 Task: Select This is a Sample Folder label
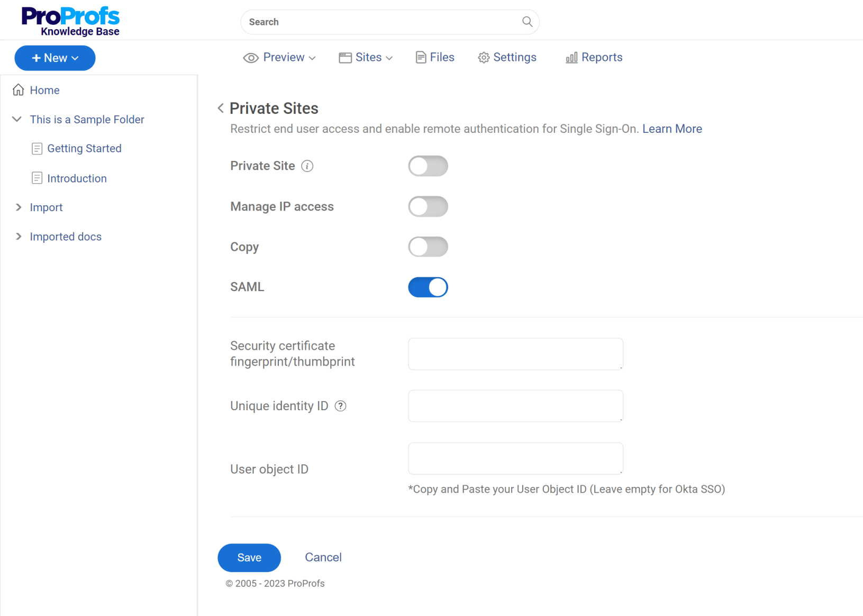(x=87, y=120)
